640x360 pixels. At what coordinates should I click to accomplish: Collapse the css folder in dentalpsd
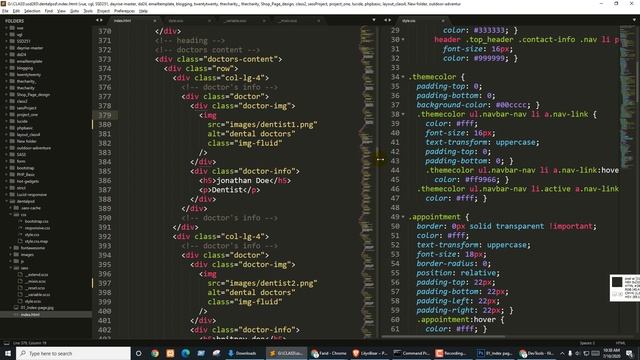pyautogui.click(x=11, y=214)
